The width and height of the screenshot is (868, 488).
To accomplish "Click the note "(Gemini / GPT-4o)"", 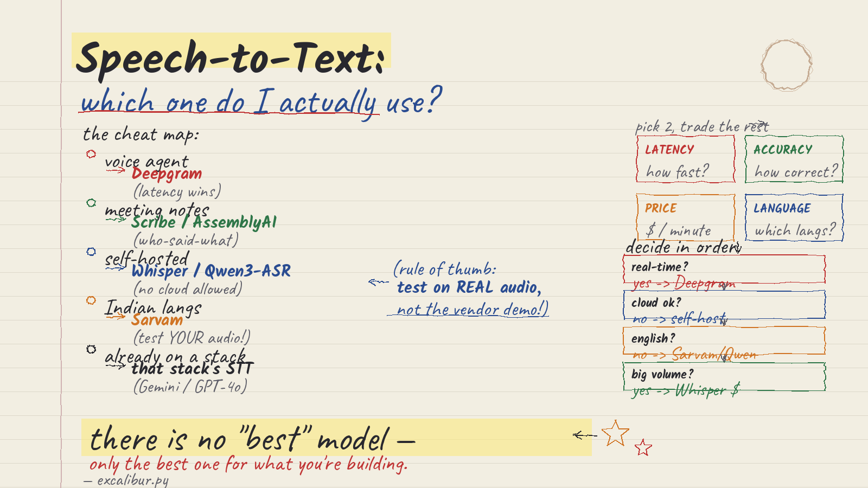I will click(x=190, y=387).
